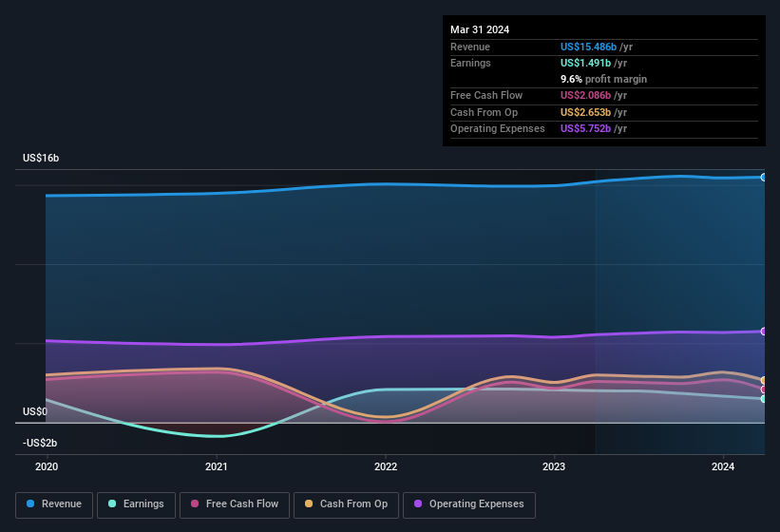Click the -US$2b y-axis label
The image size is (780, 532).
40,443
